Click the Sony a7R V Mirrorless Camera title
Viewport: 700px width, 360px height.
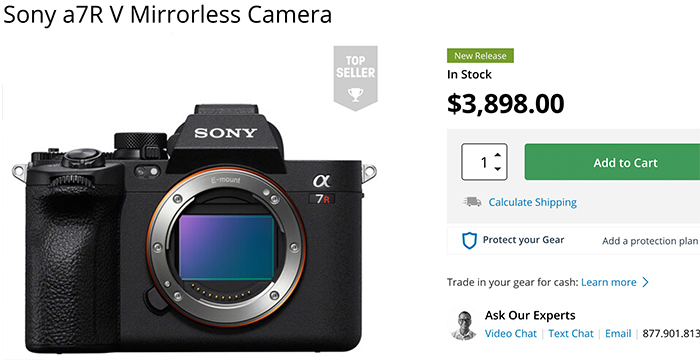[167, 14]
